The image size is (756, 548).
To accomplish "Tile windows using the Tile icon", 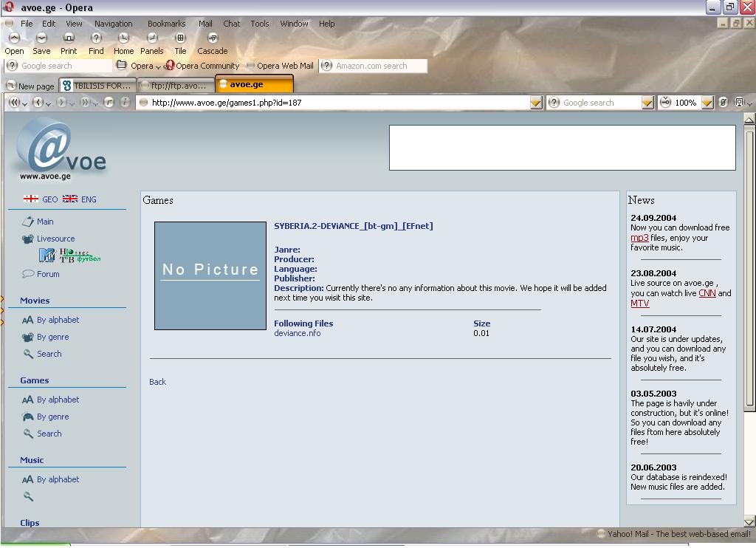I will 180,38.
